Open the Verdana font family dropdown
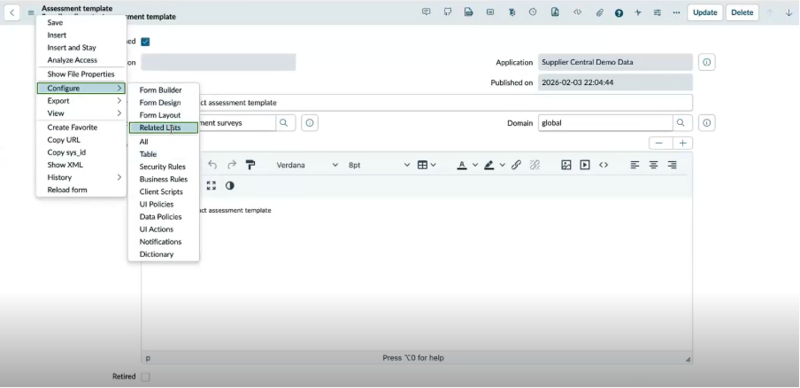800x388 pixels. [307, 165]
